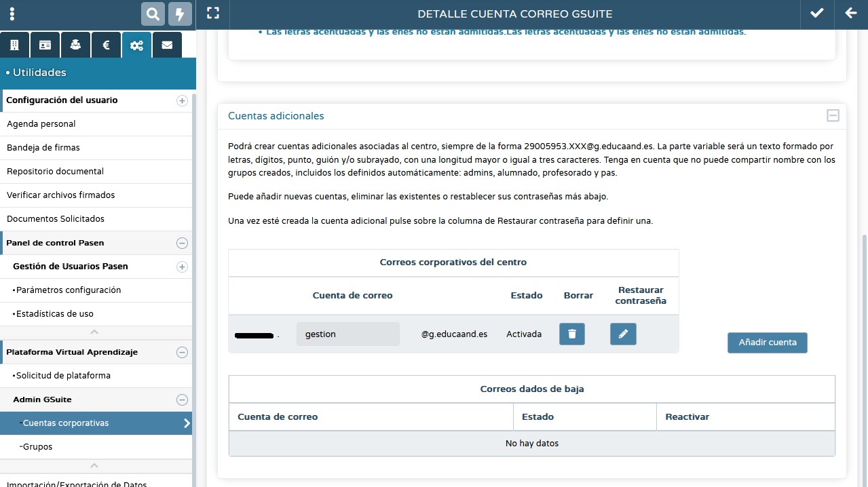Open the three-dot options menu
Viewport: 868px width, 487px height.
pos(12,14)
